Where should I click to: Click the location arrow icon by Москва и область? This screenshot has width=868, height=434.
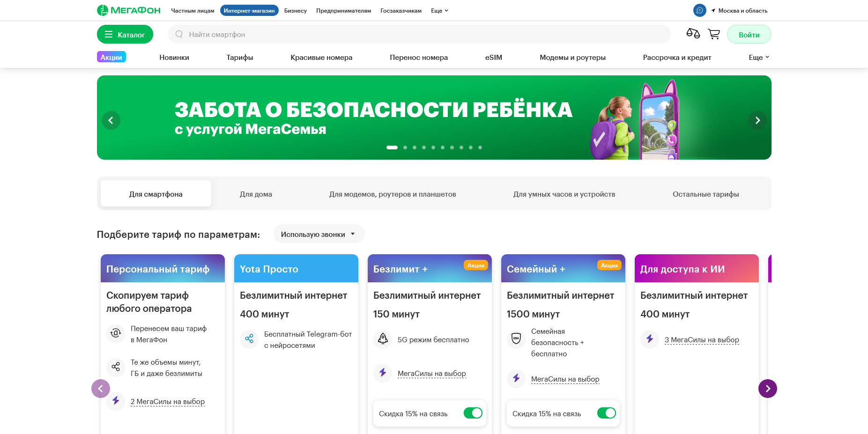point(713,10)
